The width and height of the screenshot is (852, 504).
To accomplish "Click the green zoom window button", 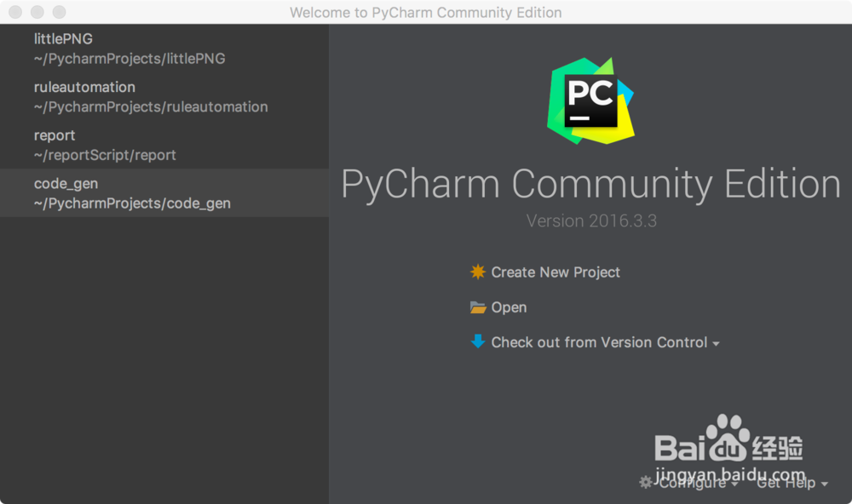I will coord(58,12).
